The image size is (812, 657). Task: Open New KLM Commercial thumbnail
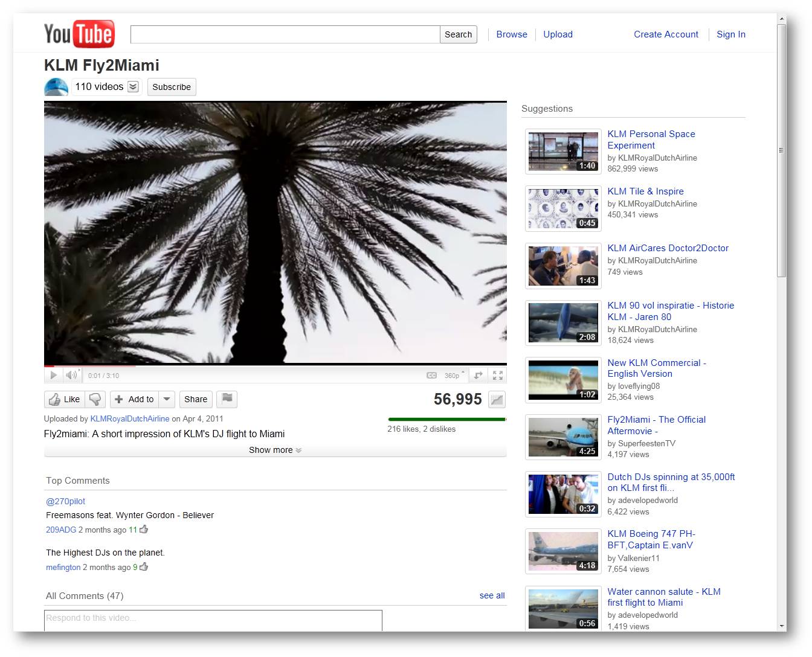tap(563, 380)
